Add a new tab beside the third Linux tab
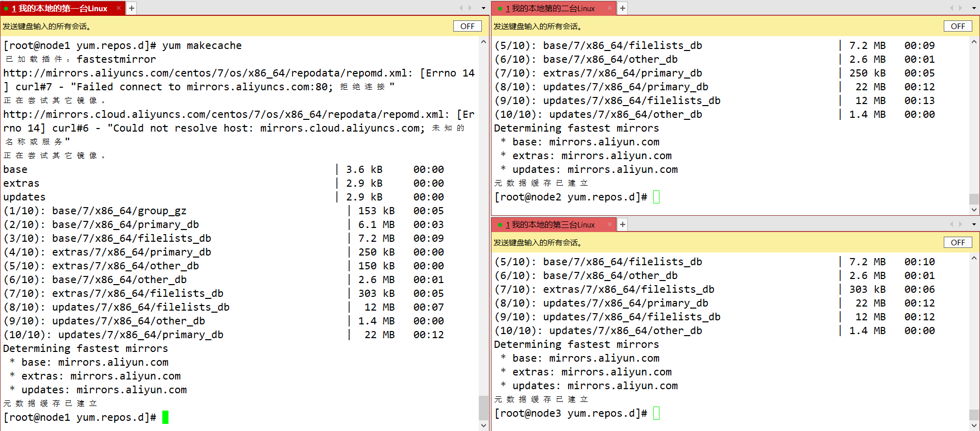980x431 pixels. [622, 224]
